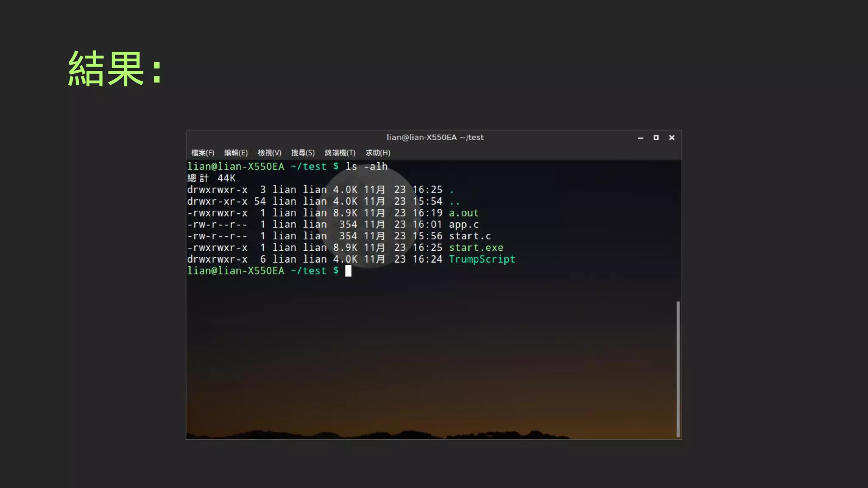Open the 終端機(T) menu
This screenshot has width=868, height=488.
(340, 152)
